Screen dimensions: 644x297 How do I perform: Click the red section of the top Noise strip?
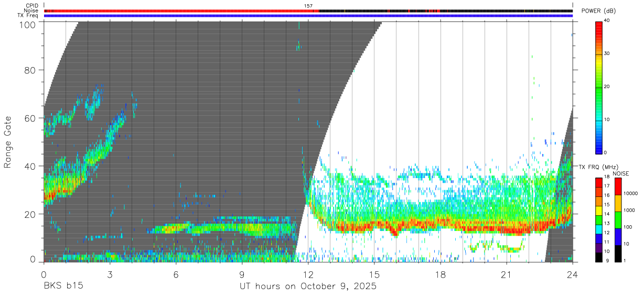point(182,10)
